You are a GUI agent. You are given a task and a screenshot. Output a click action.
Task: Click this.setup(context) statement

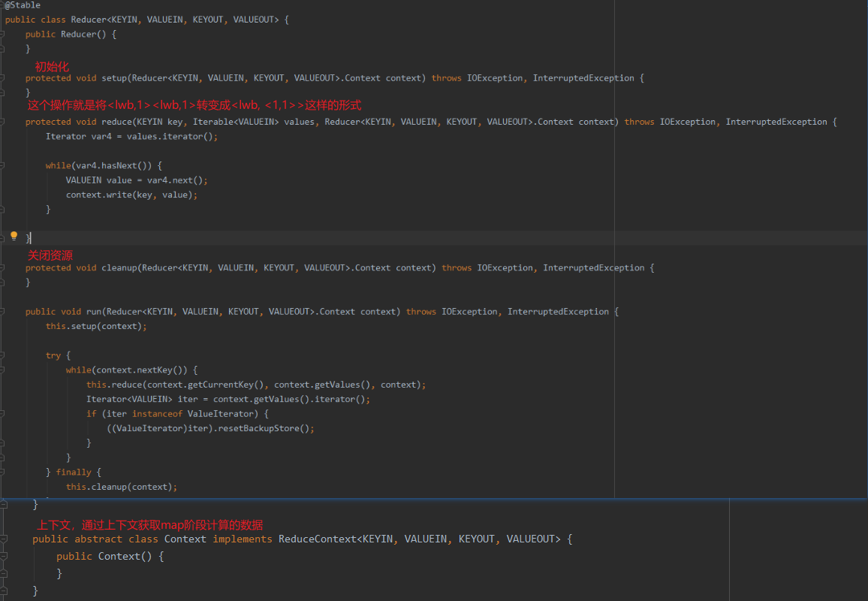tap(96, 326)
